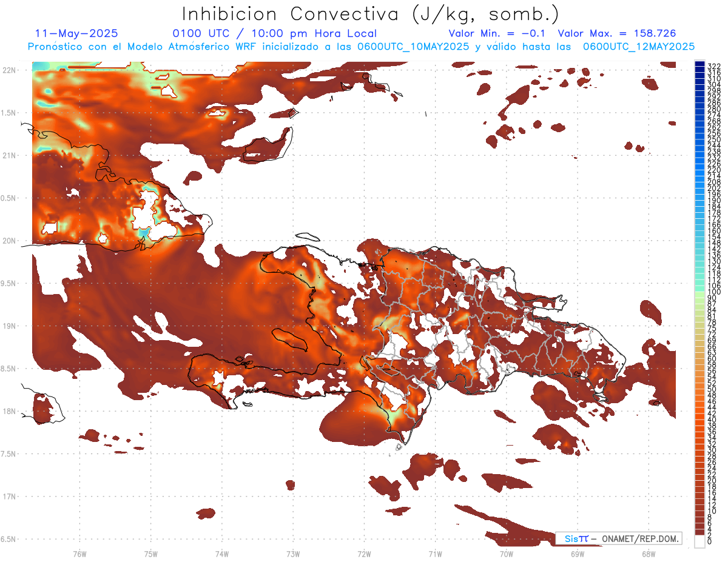Click the '0600UTC_10MAY2025' initialization time
Image resolution: width=728 pixels, height=562 pixels.
pyautogui.click(x=413, y=47)
